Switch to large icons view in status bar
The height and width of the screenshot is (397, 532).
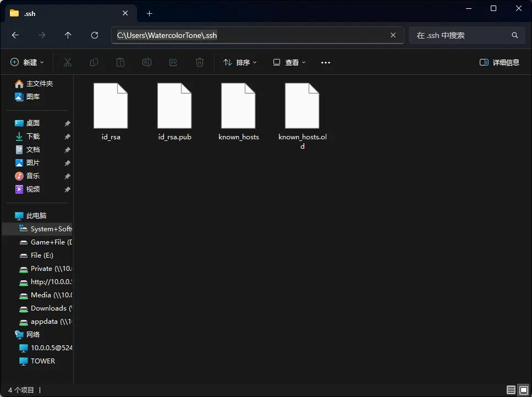pos(523,390)
